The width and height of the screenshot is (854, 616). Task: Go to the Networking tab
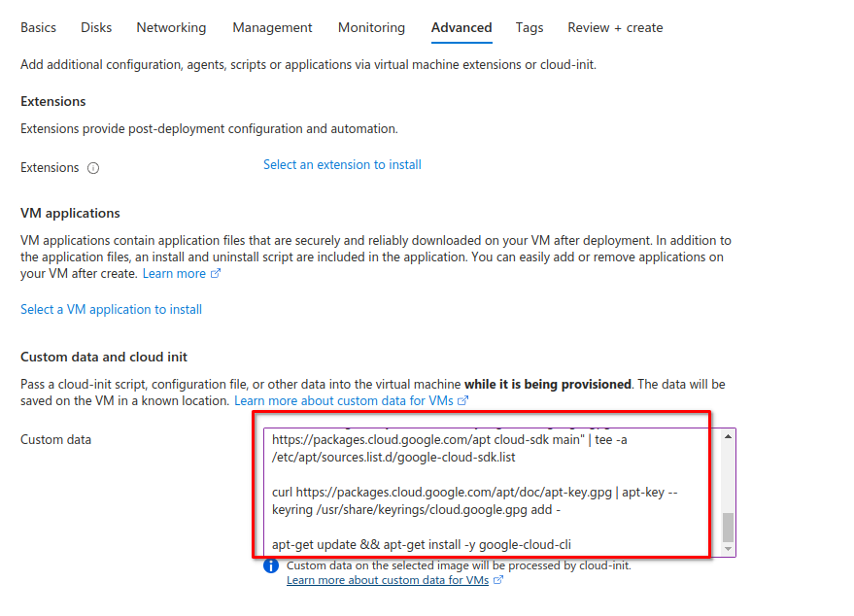click(171, 28)
